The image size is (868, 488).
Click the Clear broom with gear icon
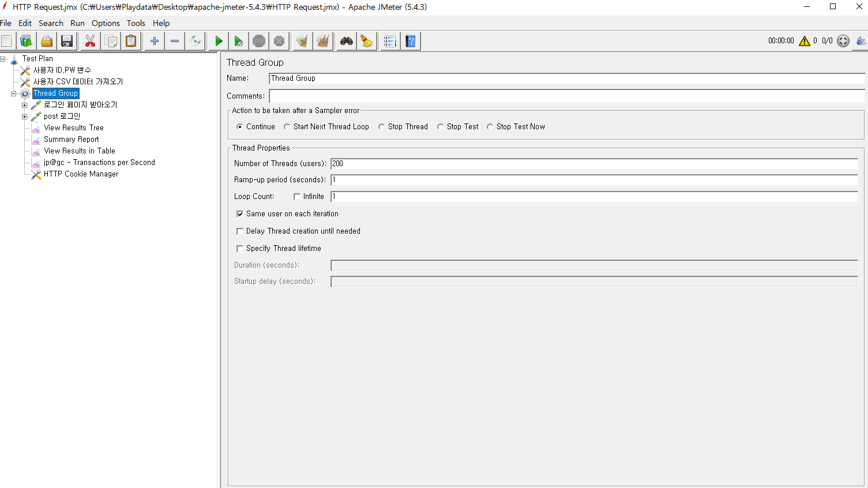[302, 41]
